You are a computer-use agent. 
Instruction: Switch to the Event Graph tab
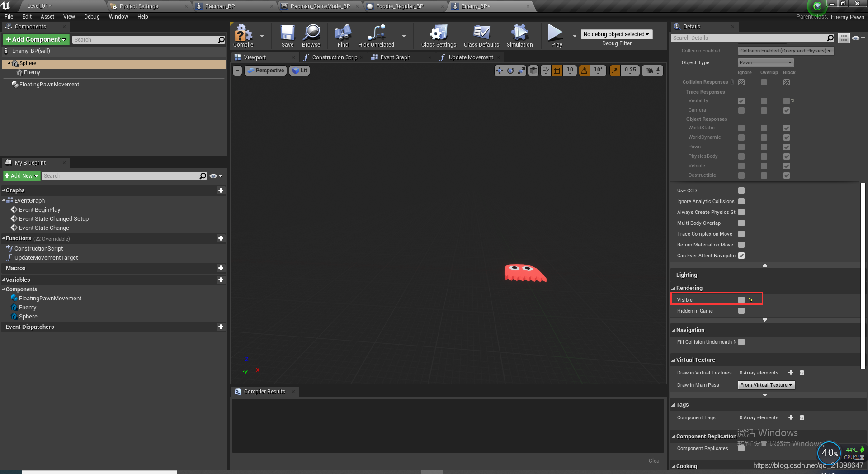(395, 57)
